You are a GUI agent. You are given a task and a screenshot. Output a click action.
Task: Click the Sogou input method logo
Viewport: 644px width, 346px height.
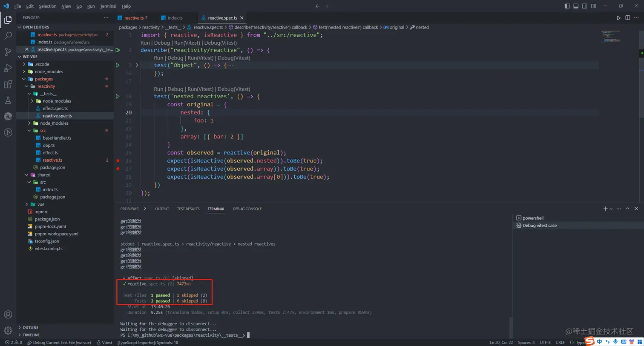pyautogui.click(x=589, y=341)
